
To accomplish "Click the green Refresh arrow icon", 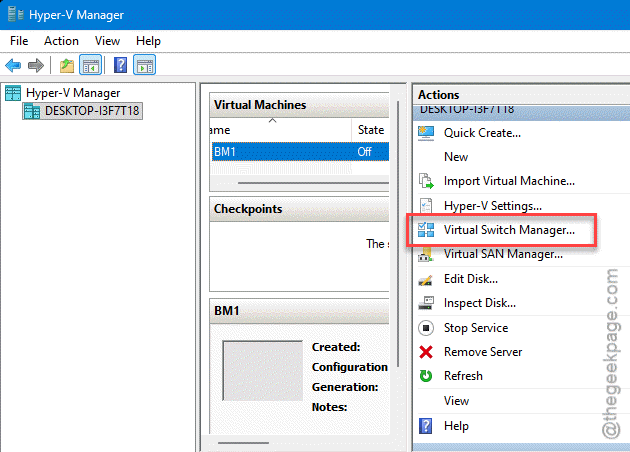I will click(x=426, y=376).
